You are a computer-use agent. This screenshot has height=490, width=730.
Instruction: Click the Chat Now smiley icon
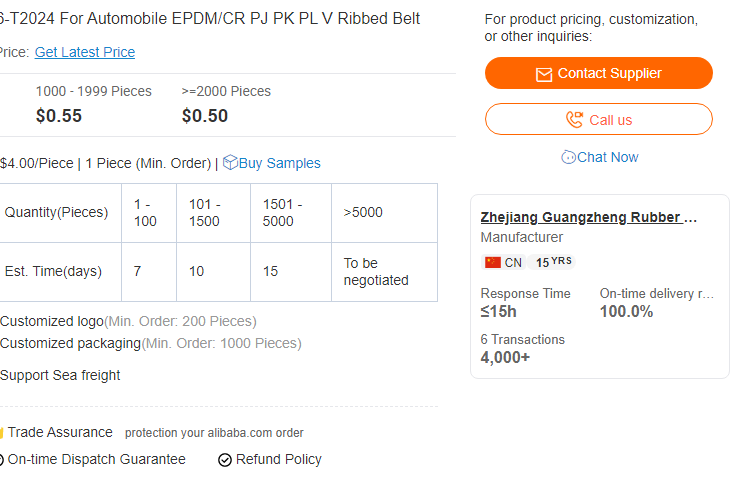[568, 157]
